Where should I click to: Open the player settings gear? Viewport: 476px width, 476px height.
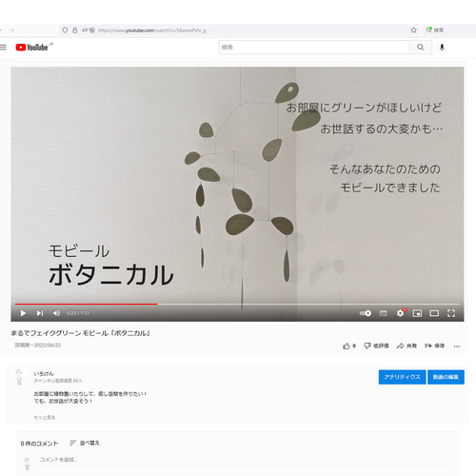tap(401, 313)
